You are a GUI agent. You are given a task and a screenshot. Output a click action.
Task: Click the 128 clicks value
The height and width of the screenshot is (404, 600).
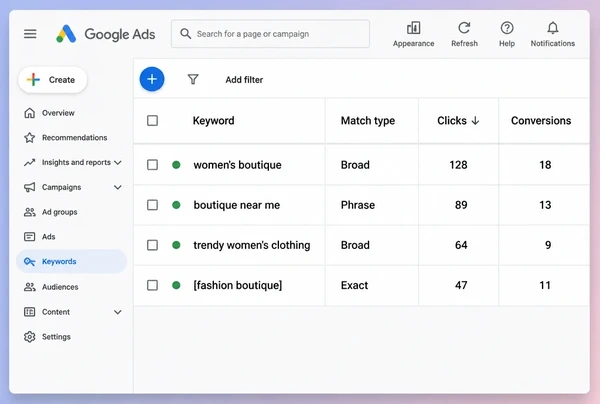458,165
